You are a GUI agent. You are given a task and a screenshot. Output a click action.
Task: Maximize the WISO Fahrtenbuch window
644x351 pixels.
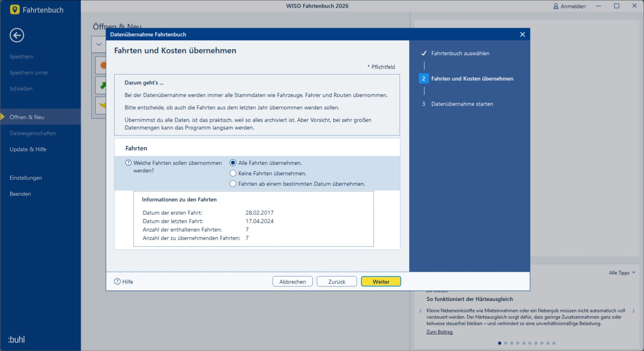616,6
